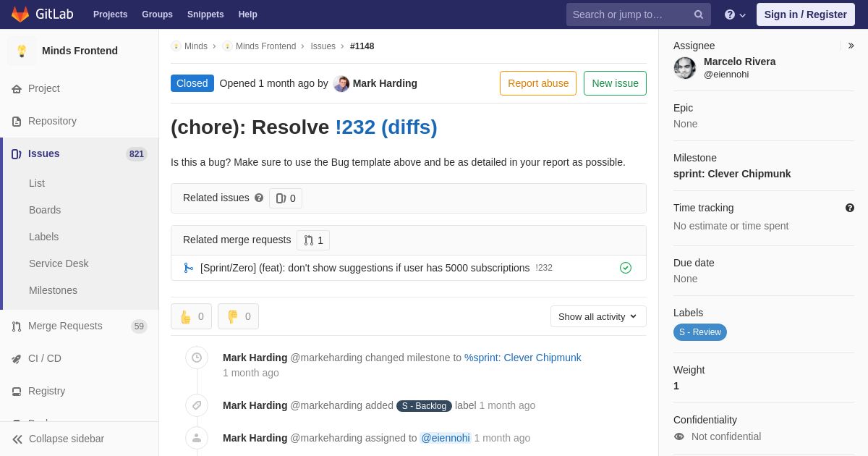Click the label added activity icon
The height and width of the screenshot is (456, 868).
[197, 405]
